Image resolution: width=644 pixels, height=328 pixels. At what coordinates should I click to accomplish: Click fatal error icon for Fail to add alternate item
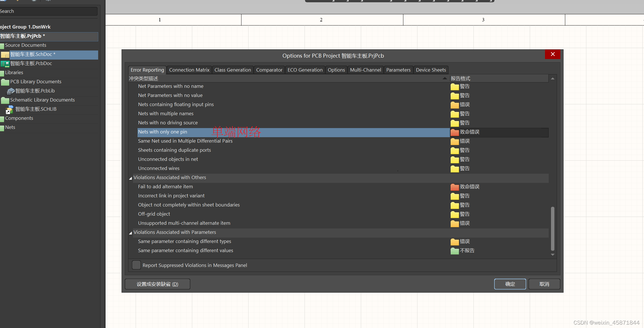(455, 187)
